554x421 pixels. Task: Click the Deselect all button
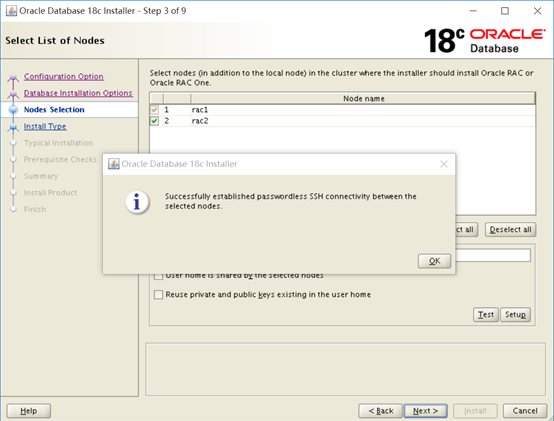(x=510, y=230)
